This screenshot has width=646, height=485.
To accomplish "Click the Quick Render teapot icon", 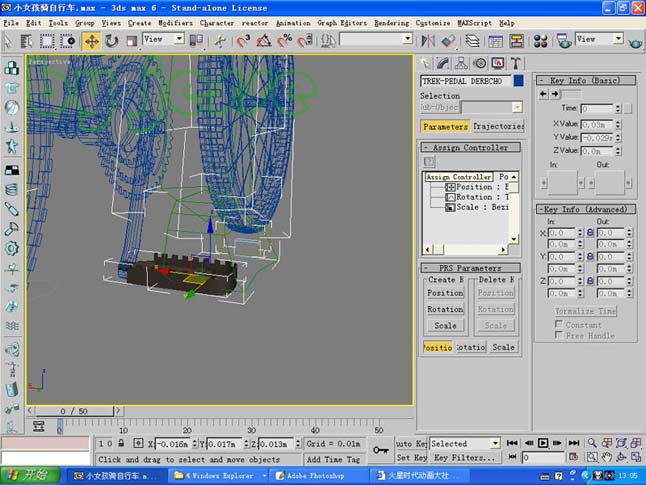I will pyautogui.click(x=636, y=41).
